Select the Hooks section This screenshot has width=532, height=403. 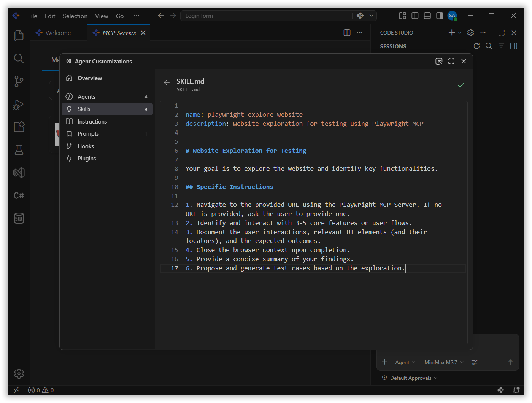(x=107, y=146)
